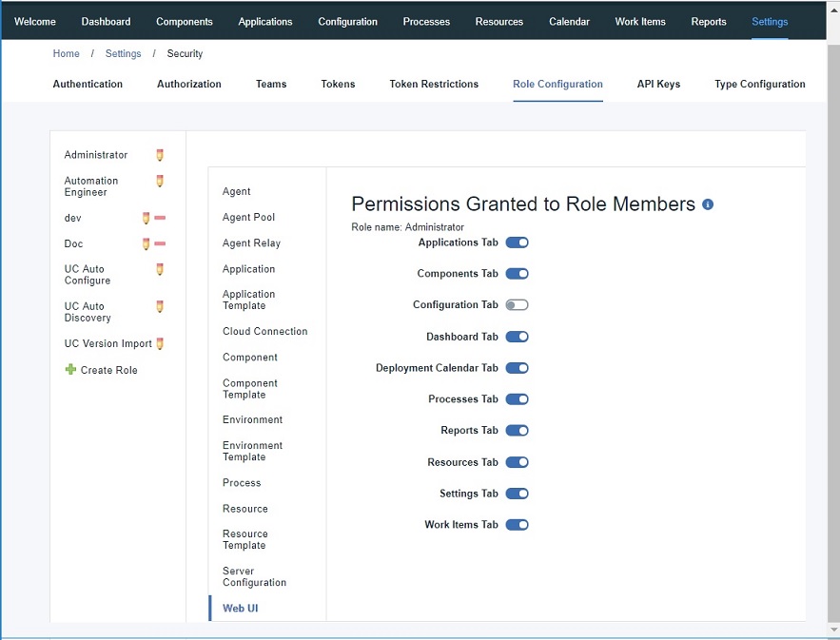Edit the Automation Engineer role via pencil icon

point(160,181)
